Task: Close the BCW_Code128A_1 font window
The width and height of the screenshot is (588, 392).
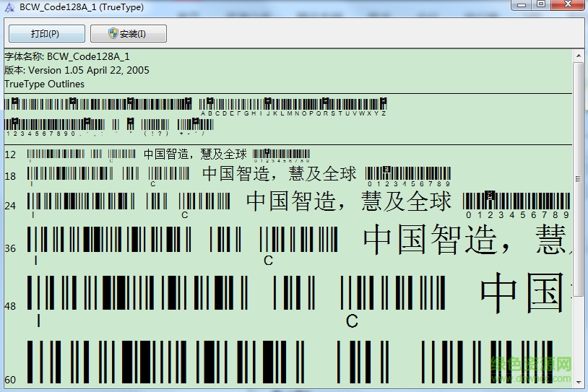Action: point(568,4)
